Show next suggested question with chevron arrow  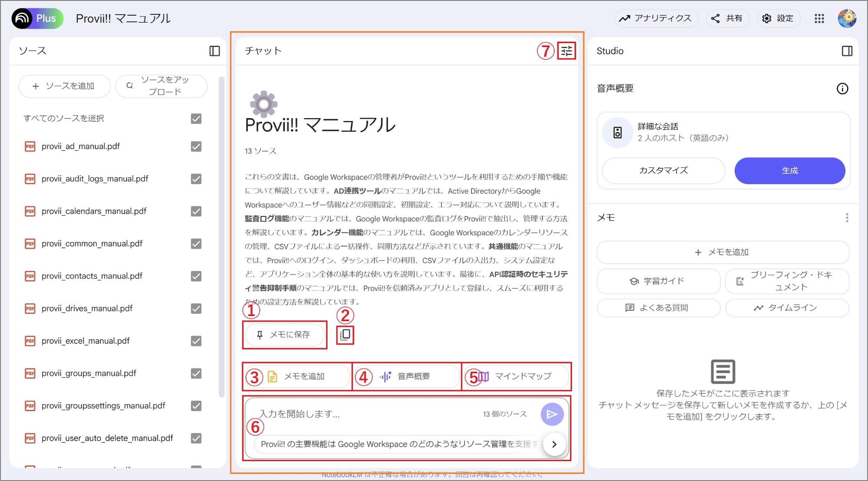coord(554,444)
